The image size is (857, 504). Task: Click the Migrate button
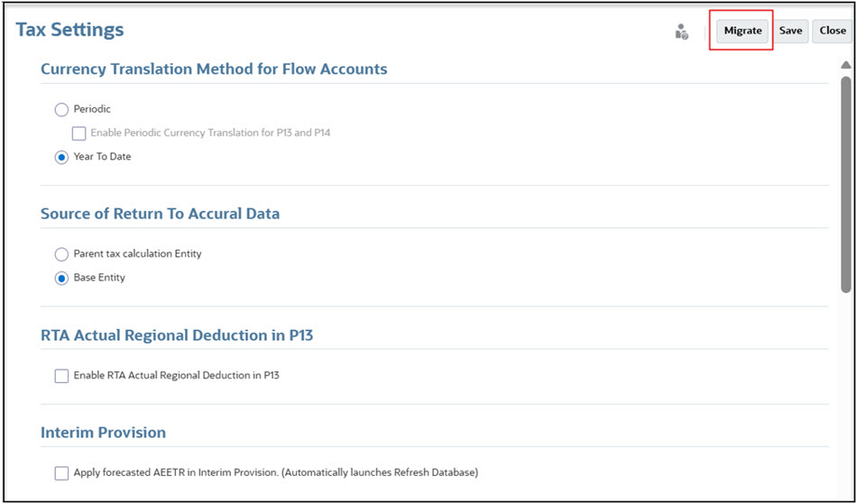[742, 32]
